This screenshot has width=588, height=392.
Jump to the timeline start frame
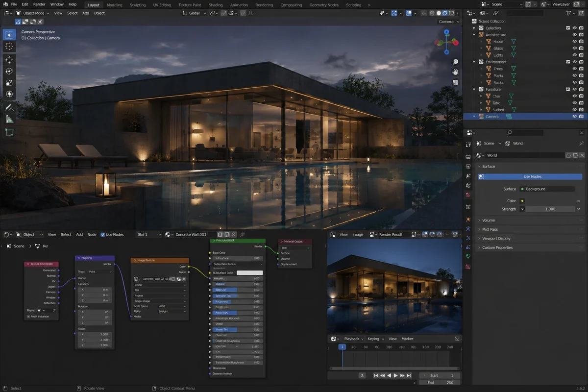click(x=376, y=375)
